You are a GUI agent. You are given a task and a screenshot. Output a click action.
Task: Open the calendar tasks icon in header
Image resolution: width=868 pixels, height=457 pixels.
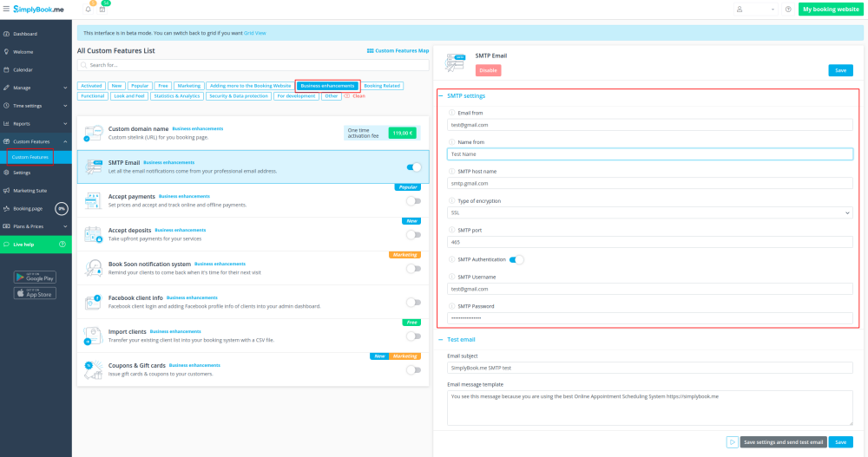102,10
